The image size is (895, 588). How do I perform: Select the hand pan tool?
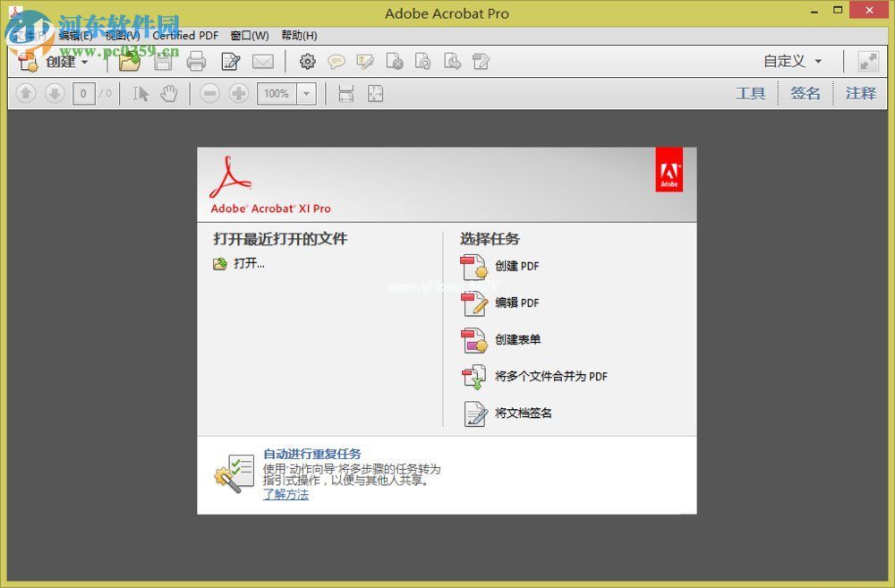[169, 93]
